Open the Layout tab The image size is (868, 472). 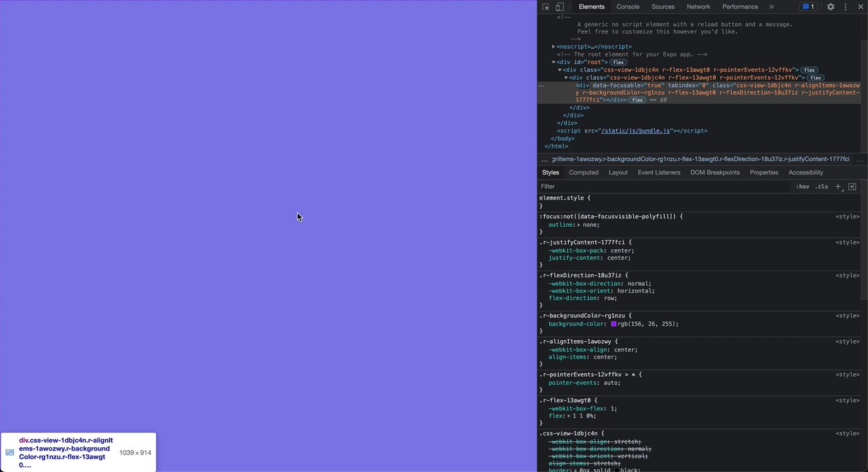click(618, 172)
